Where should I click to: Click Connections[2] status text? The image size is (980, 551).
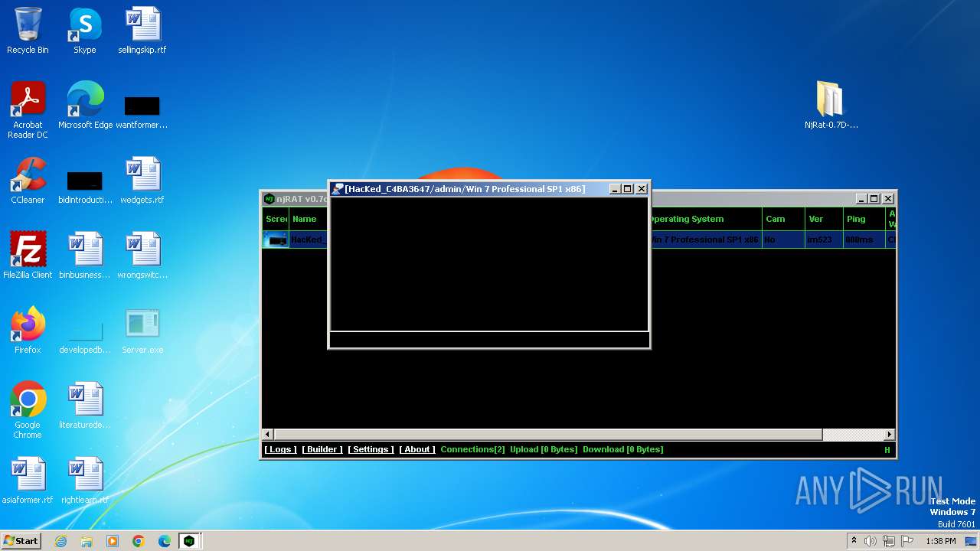[x=472, y=449]
